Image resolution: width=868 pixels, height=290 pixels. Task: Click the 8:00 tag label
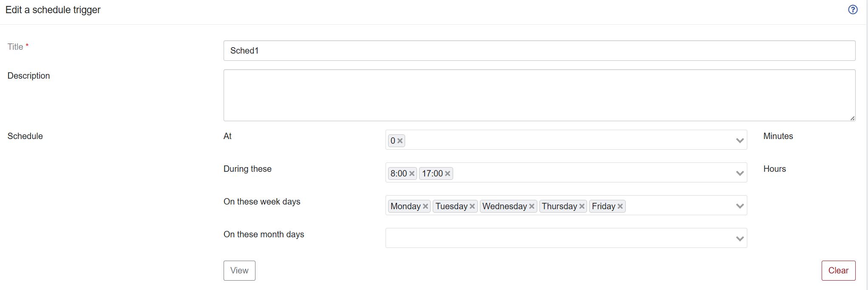pos(399,173)
